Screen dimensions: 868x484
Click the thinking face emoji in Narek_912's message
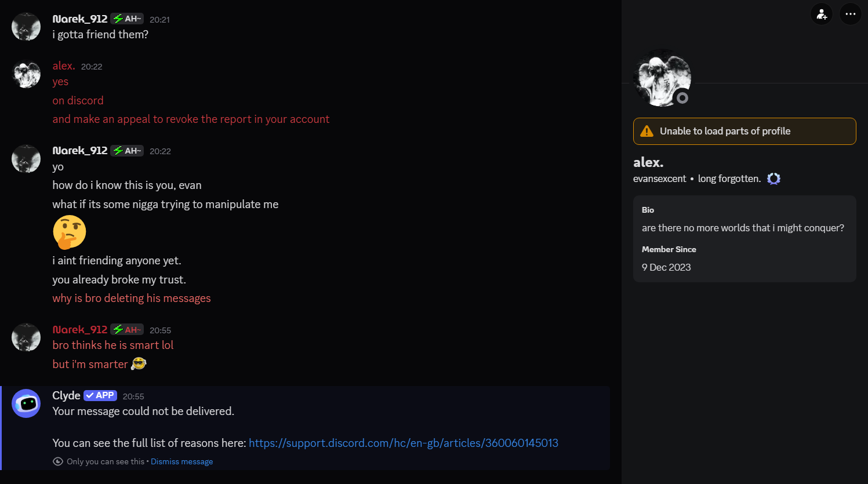(69, 232)
